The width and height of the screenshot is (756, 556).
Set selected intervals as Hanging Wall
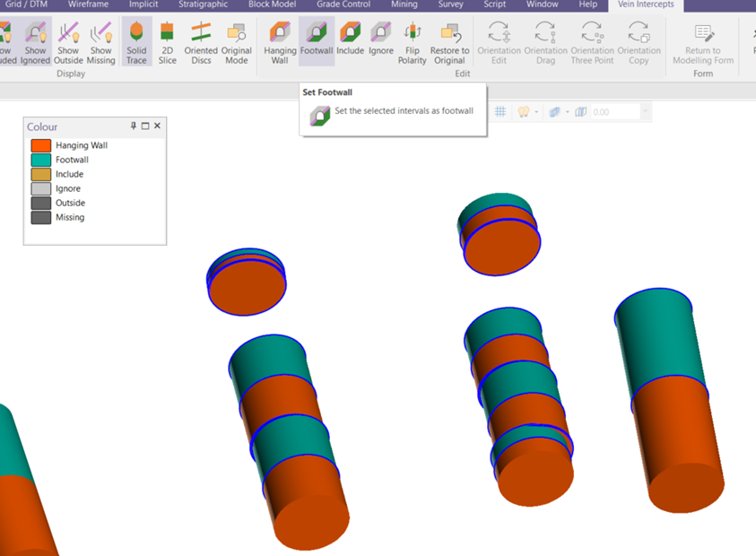coord(280,41)
